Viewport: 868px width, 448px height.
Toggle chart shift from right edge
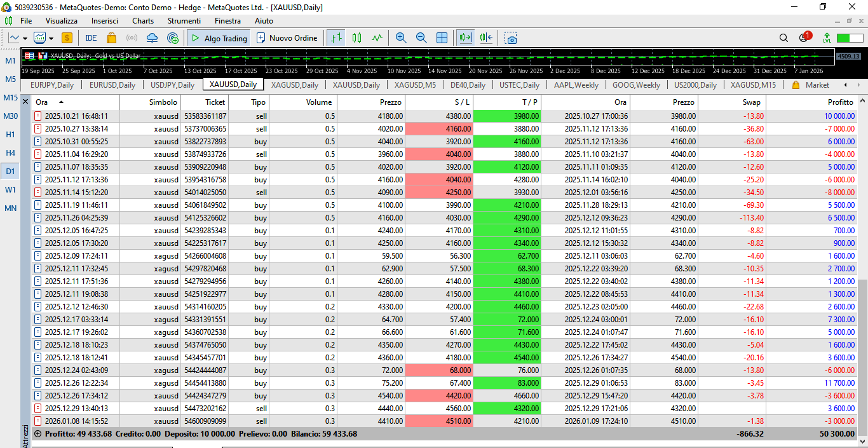click(x=487, y=38)
